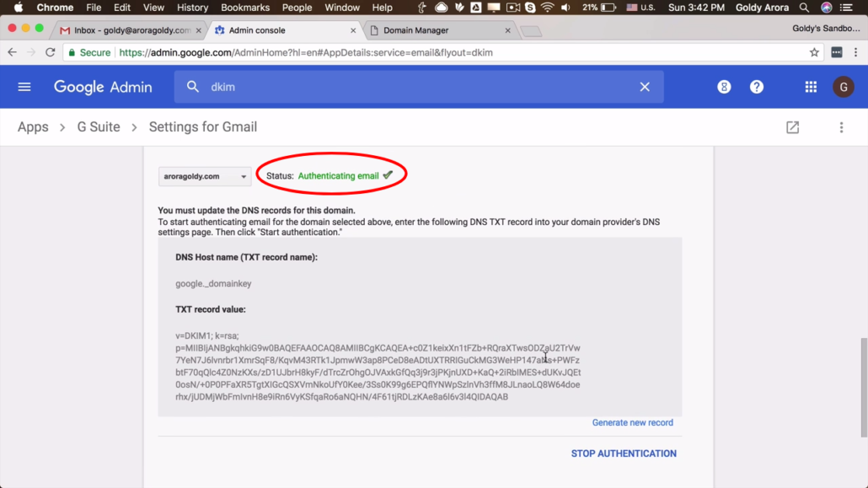Click the Chrome extension icon beside the star
The height and width of the screenshot is (488, 868).
tap(837, 52)
